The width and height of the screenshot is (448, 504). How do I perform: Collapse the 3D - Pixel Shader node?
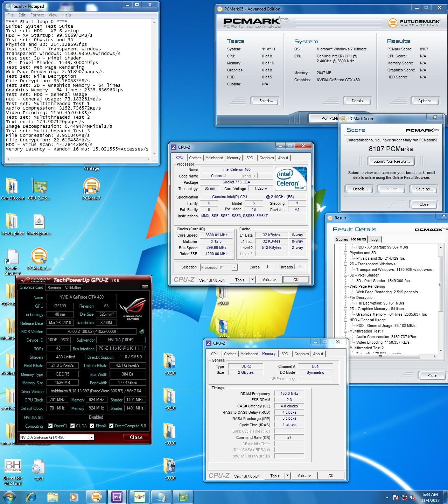346,275
